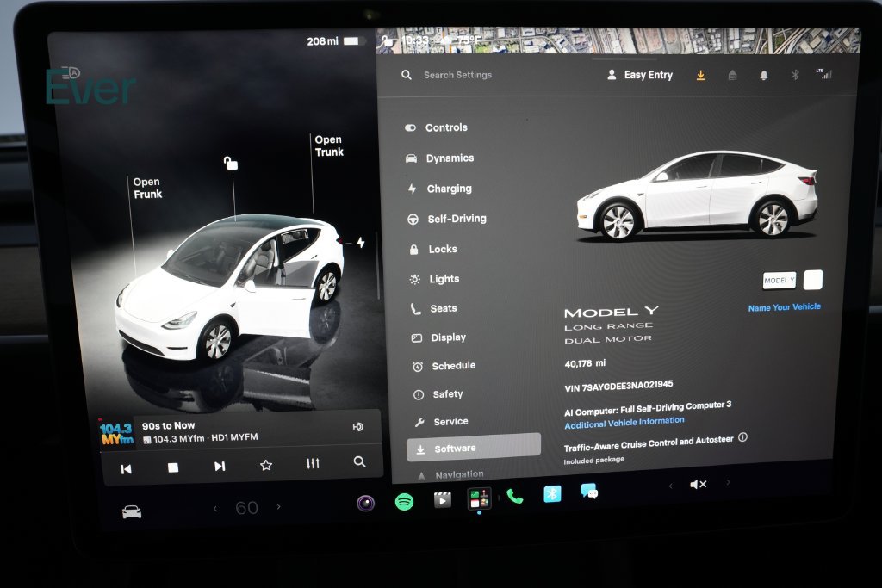Viewport: 882px width, 588px height.
Task: Decrease temperature with left arrow
Action: (x=214, y=509)
